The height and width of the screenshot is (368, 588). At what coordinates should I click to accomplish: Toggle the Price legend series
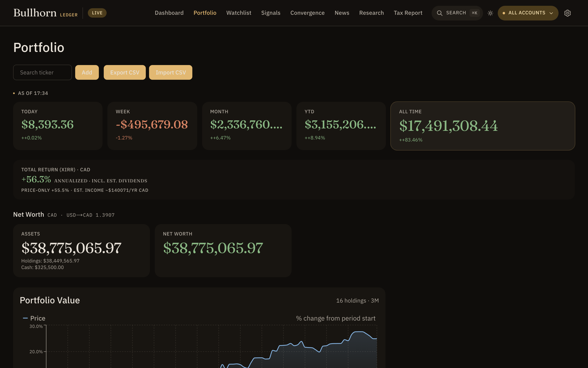pos(34,318)
